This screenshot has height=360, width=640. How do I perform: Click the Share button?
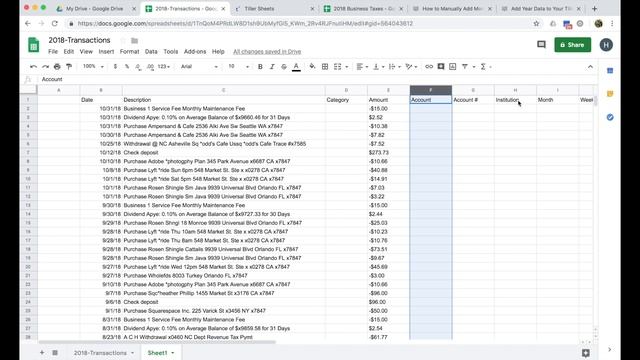[572, 45]
